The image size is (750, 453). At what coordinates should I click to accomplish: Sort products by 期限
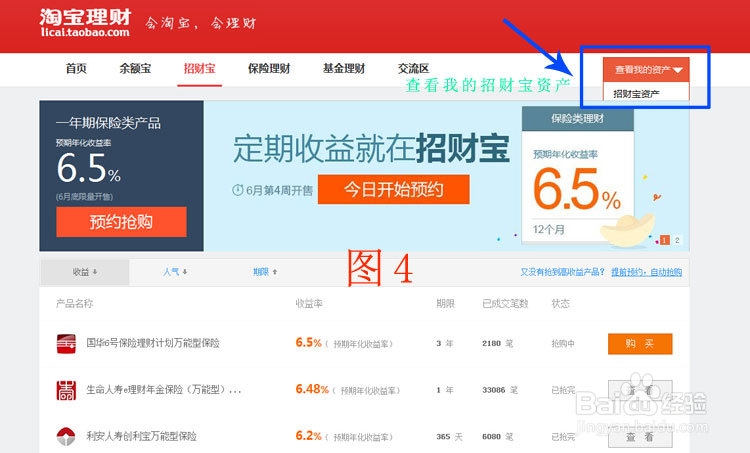pos(265,272)
